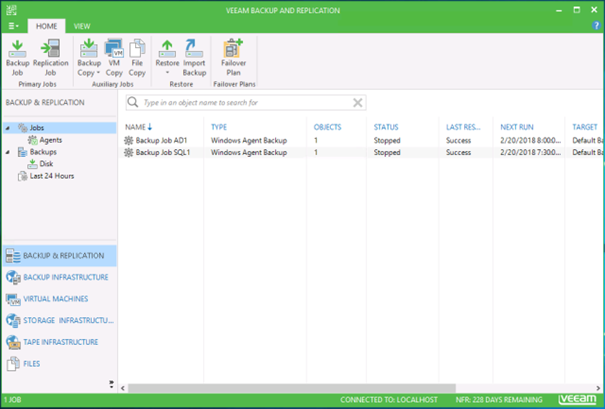The image size is (605, 409).
Task: Open the main application menu button
Action: pyautogui.click(x=14, y=26)
